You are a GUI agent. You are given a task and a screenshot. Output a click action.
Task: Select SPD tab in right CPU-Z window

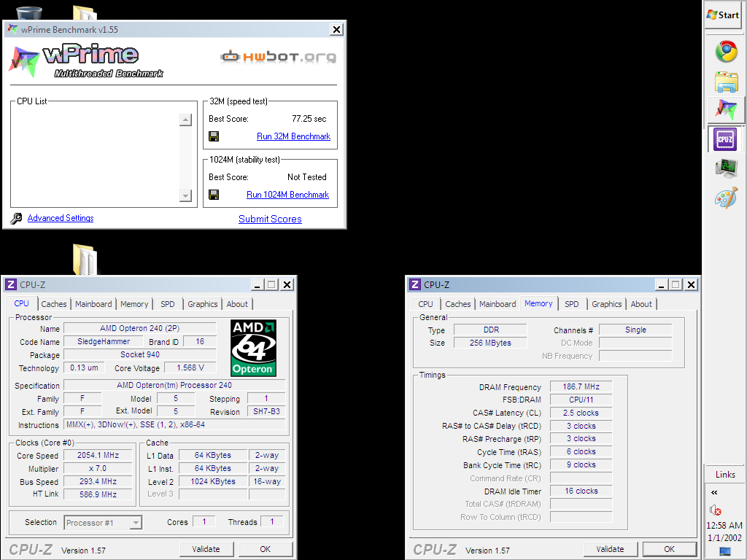point(572,304)
